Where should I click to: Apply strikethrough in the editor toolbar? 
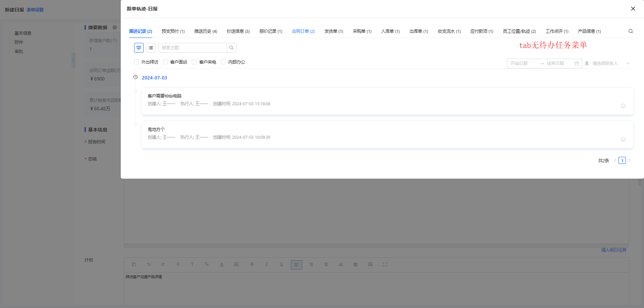pyautogui.click(x=178, y=264)
